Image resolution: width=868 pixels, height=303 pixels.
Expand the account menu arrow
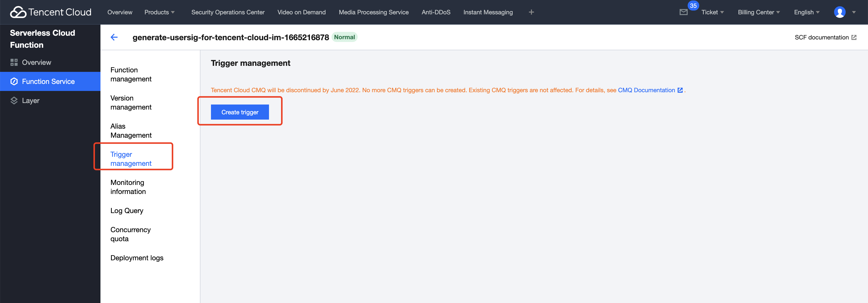(854, 13)
